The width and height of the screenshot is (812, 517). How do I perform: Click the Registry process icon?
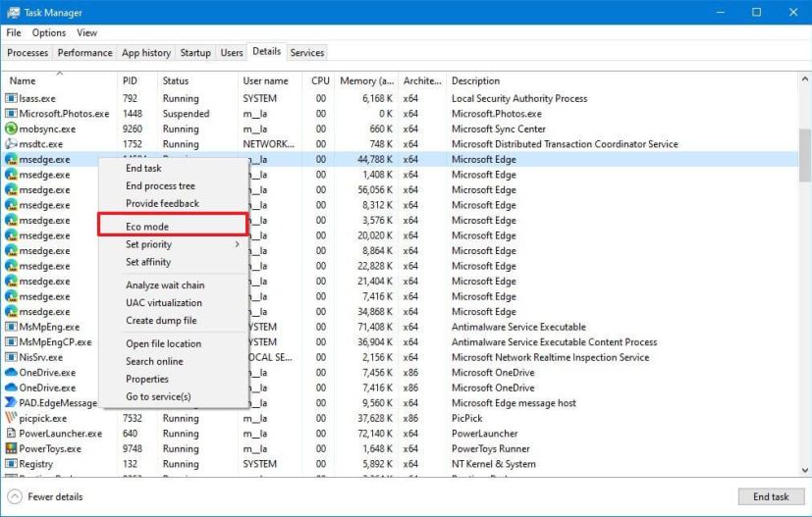[11, 464]
